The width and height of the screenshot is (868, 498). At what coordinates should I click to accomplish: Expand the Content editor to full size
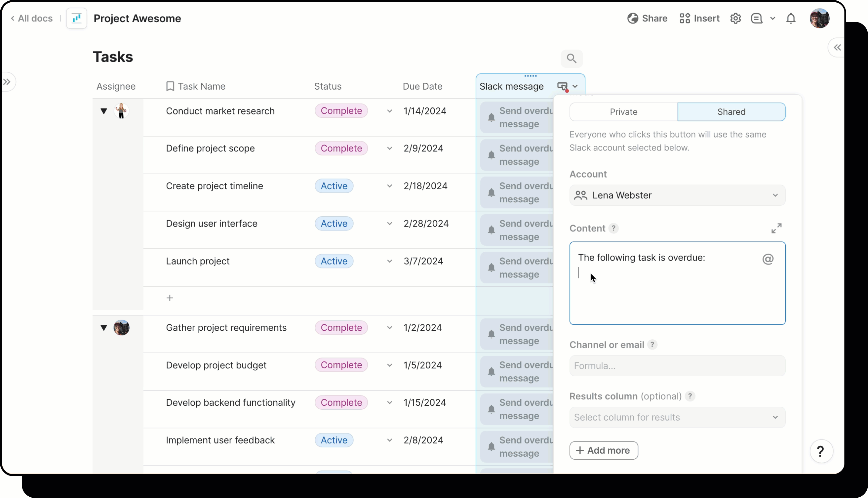tap(776, 228)
